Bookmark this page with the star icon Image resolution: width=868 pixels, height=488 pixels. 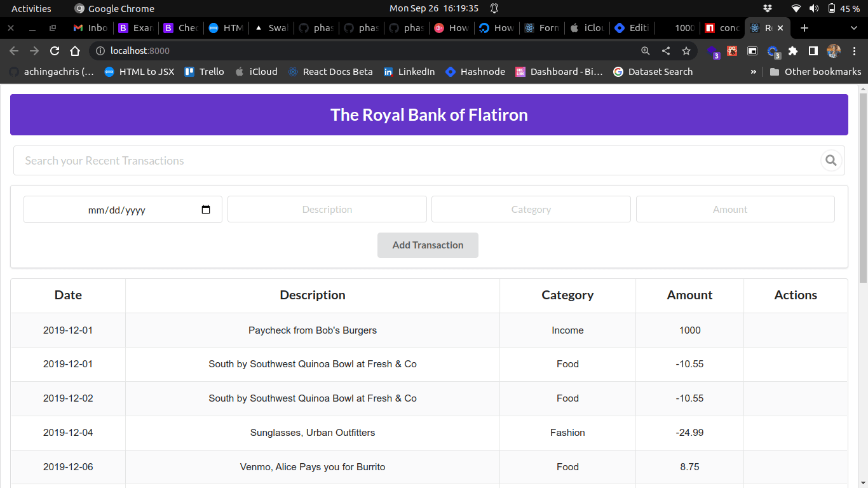pyautogui.click(x=686, y=51)
